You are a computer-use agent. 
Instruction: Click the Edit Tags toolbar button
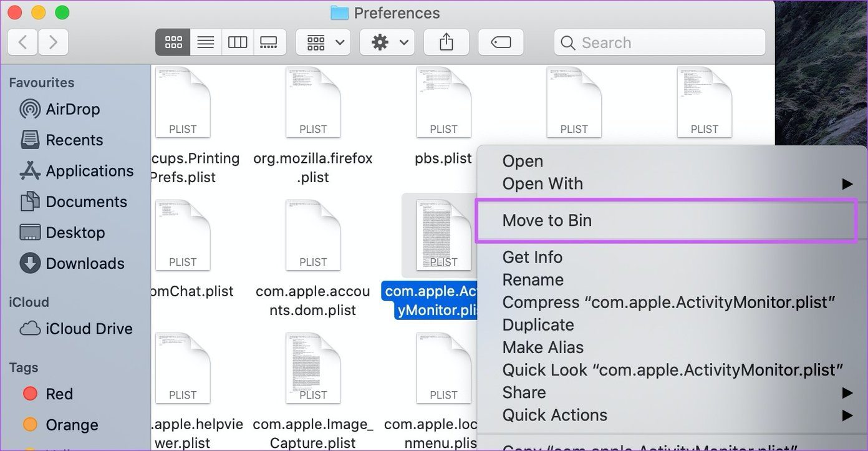pos(501,42)
